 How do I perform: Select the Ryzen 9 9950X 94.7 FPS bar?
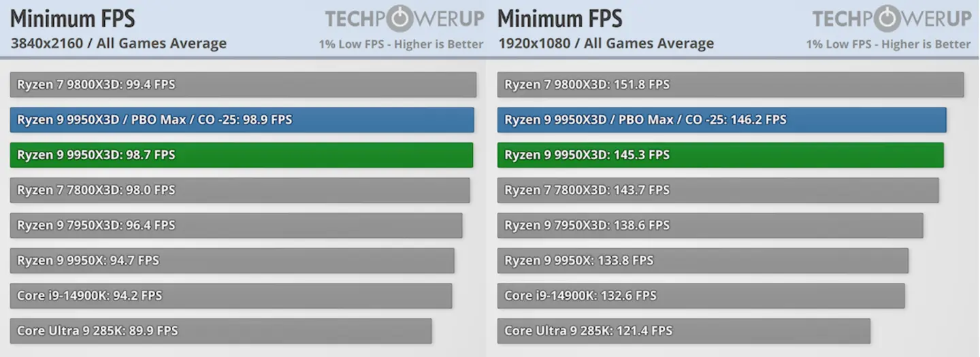[x=232, y=260]
